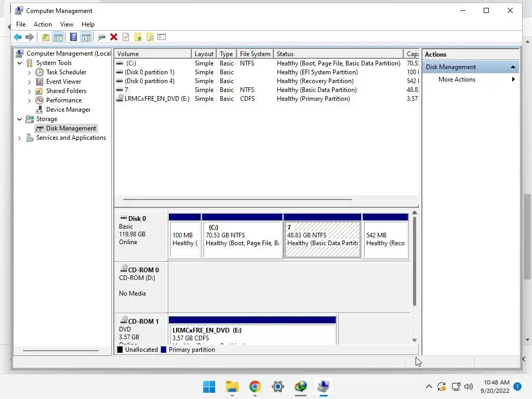Screen dimensions: 532x399
Task: Select LRMCxFRE_EN_DVD (E:) volume row
Action: (x=267, y=99)
